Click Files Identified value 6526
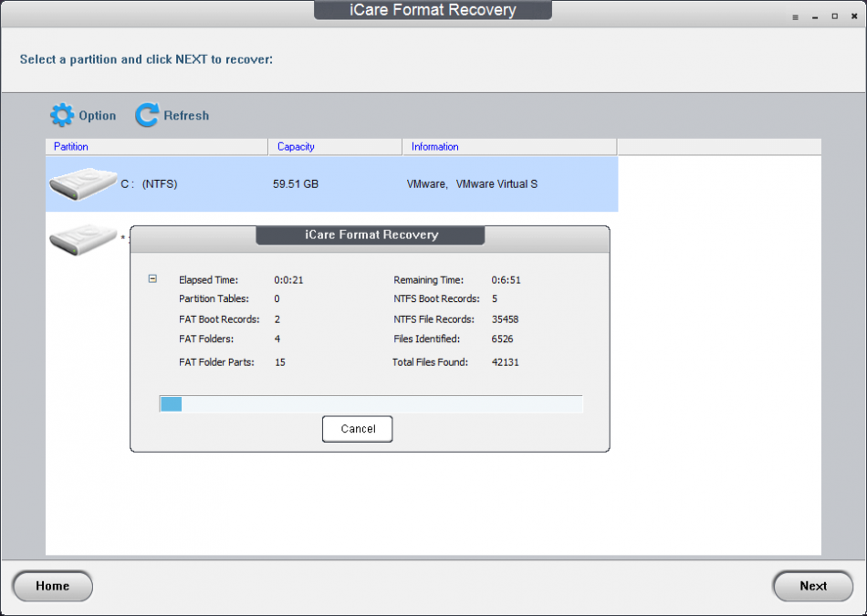 (x=502, y=339)
